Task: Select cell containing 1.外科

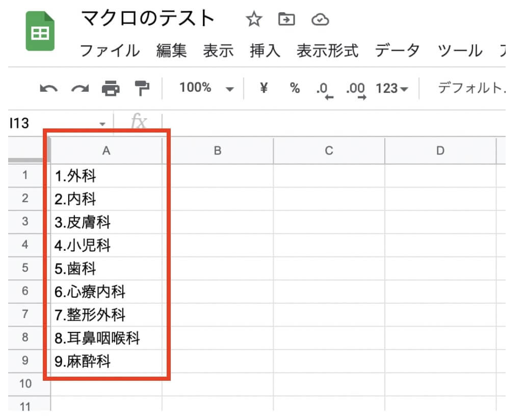Action: tap(107, 176)
